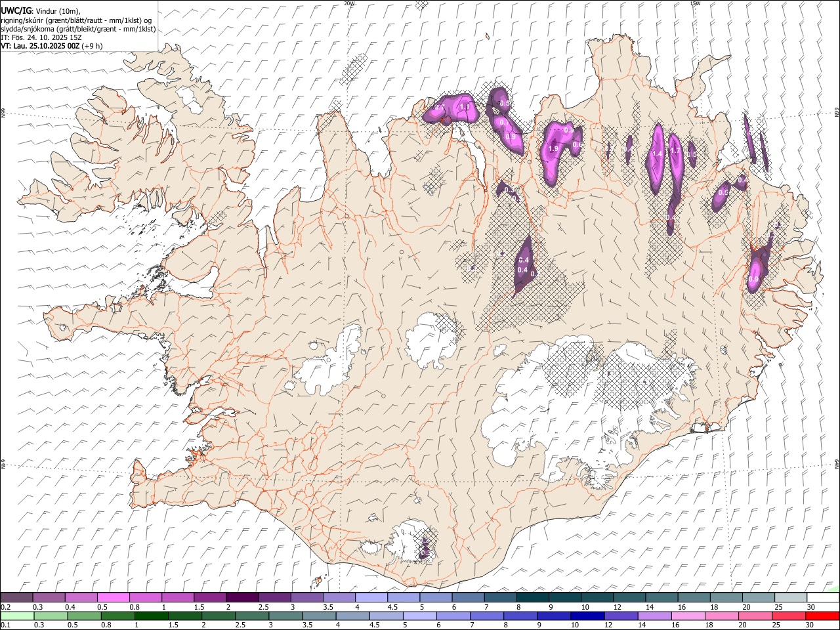
Task: Pick the mauve 0.3–0.4 swatch, upper legend
Action: coord(49,598)
